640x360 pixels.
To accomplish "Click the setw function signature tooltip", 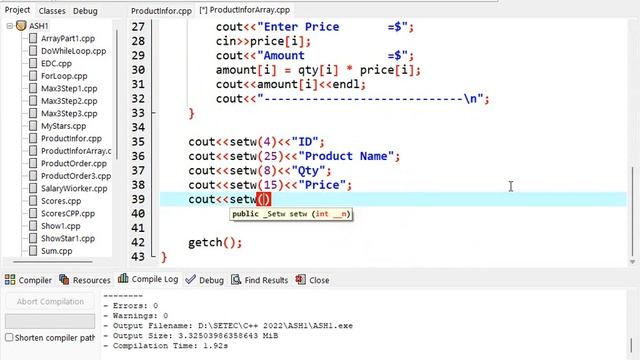I will 291,214.
